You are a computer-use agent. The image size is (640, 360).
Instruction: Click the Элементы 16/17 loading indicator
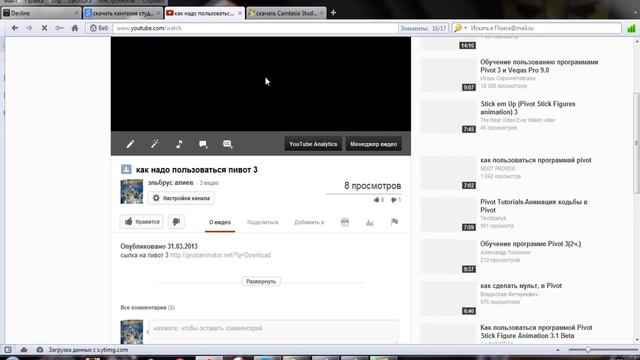point(423,28)
